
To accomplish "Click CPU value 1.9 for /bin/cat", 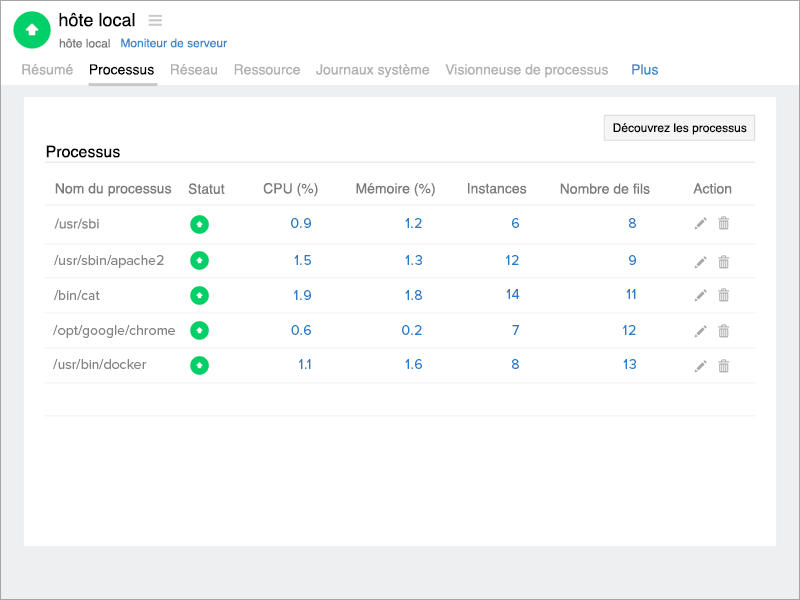I will coord(301,295).
